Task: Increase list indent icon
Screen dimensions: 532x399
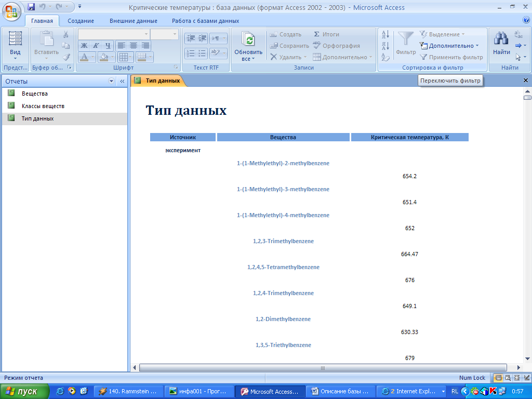Action: (202, 38)
